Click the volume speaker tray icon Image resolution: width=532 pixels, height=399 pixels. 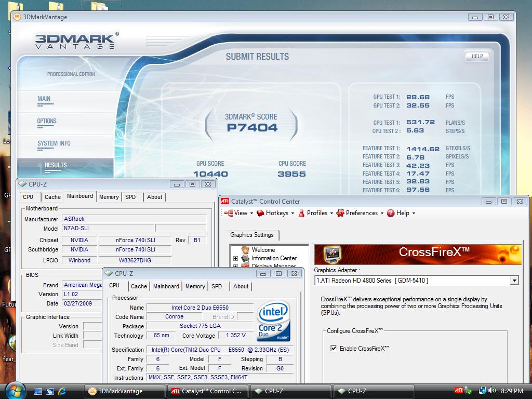coord(493,391)
